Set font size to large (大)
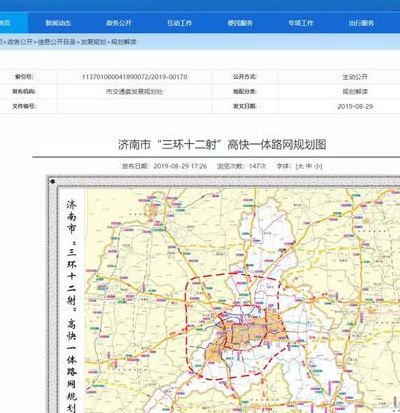Viewport: 400px width, 413px height. click(x=300, y=166)
